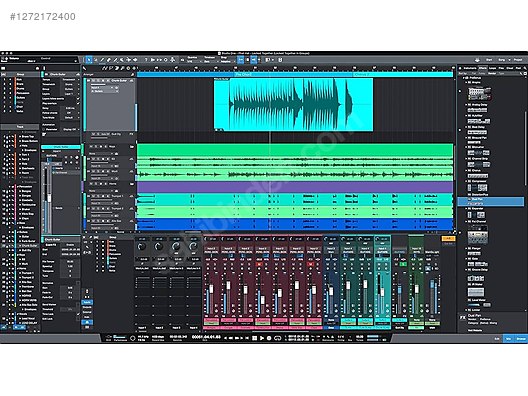528x396 pixels.
Task: Open track list wrench options icon
Action: 85,68
